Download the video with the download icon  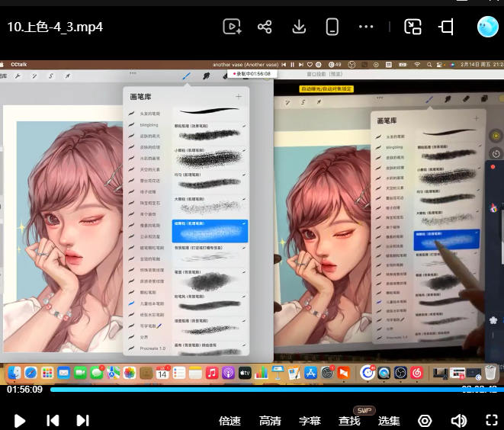299,27
